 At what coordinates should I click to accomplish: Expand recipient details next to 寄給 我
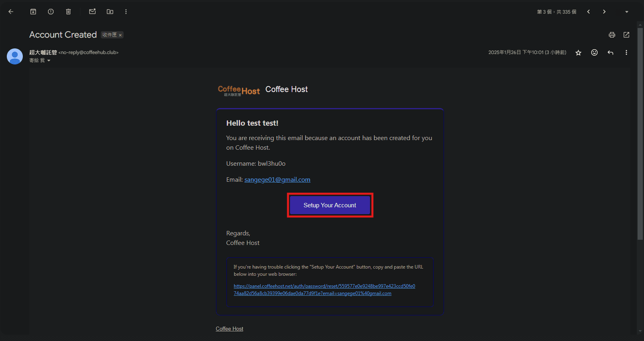(49, 61)
